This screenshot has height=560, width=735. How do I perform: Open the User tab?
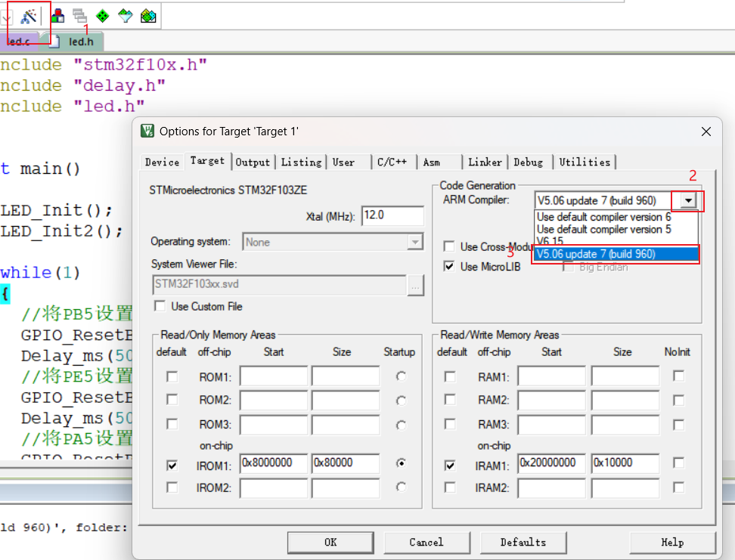tap(343, 162)
